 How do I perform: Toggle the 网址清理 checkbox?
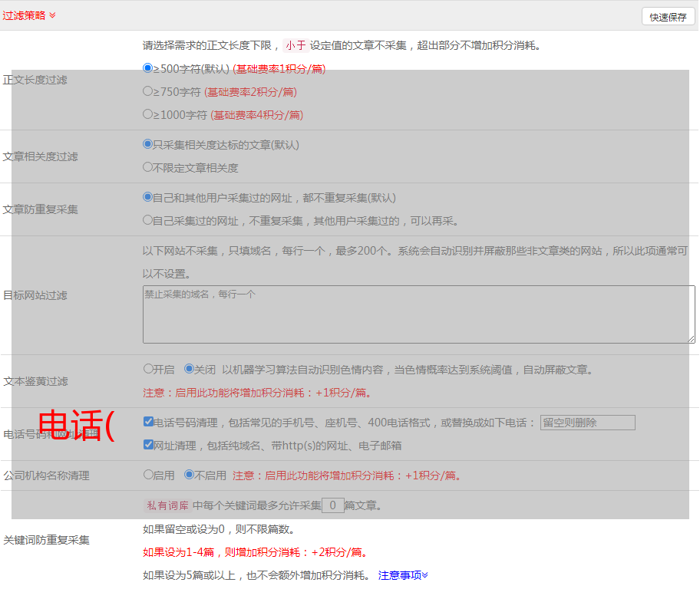point(148,444)
